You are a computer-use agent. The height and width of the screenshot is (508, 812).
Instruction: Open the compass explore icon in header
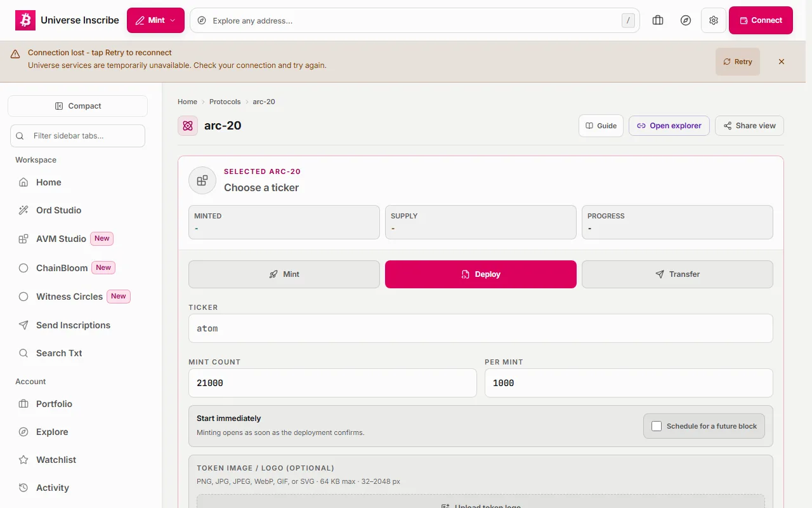pos(686,20)
